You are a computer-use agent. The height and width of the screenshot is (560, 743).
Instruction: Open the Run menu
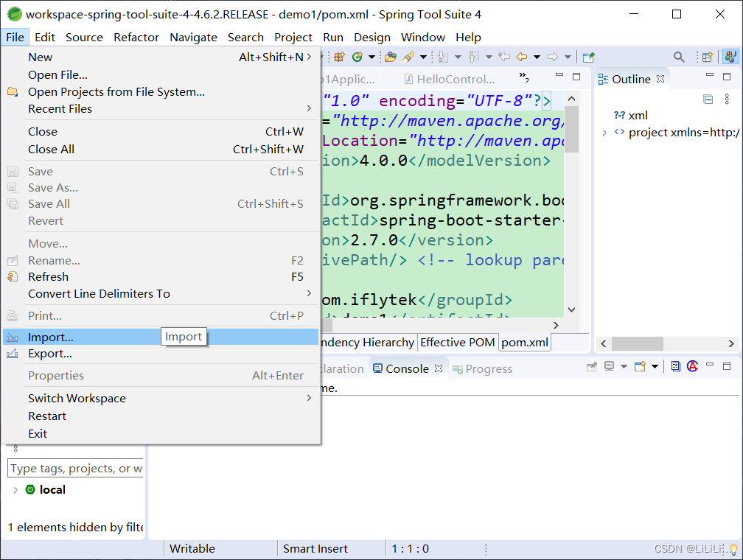(x=333, y=38)
